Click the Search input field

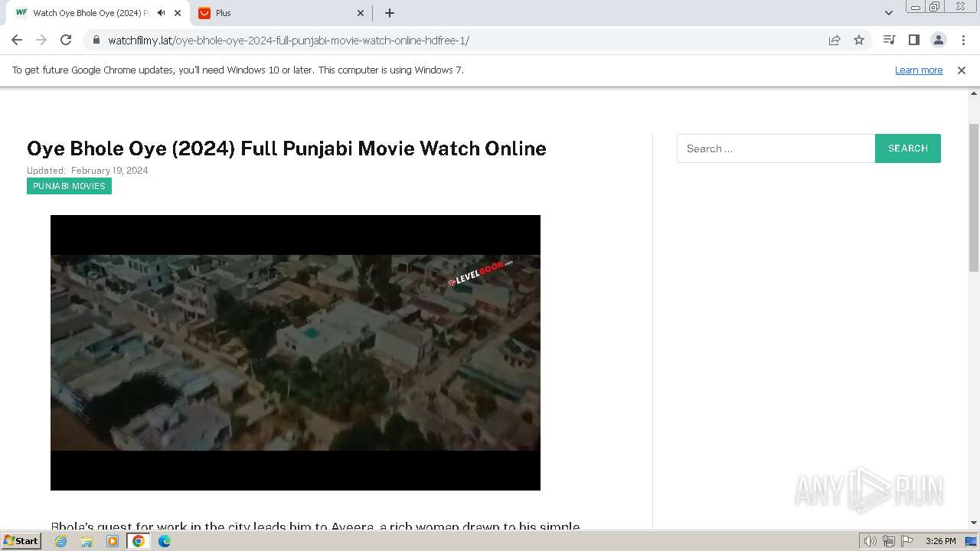click(776, 148)
